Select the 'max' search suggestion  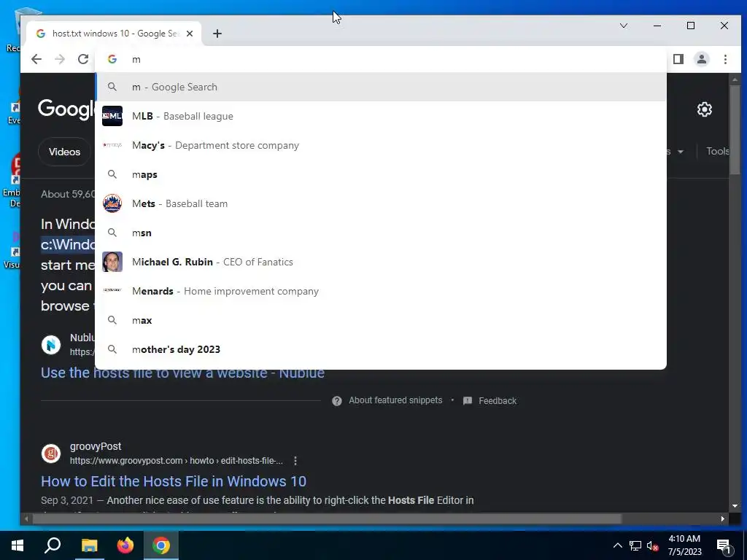381,321
